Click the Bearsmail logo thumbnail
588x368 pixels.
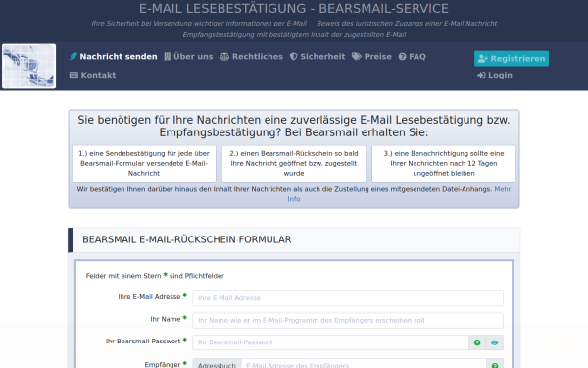[28, 66]
